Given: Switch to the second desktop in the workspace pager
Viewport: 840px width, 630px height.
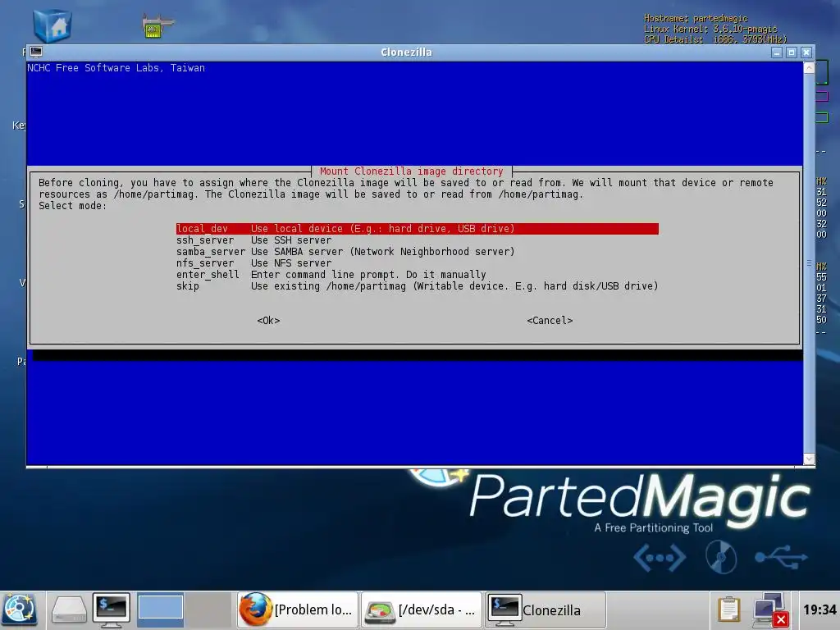Looking at the screenshot, I should [208, 609].
